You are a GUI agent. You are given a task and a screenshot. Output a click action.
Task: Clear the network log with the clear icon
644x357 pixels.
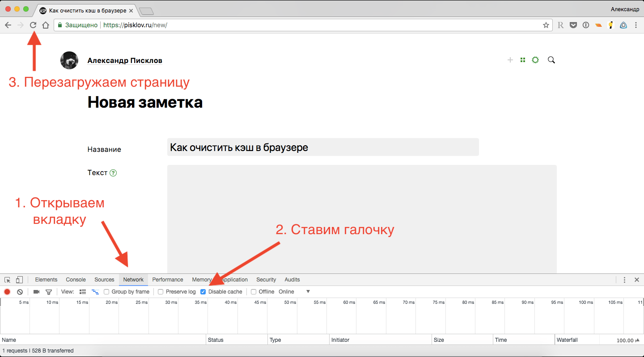coord(20,292)
